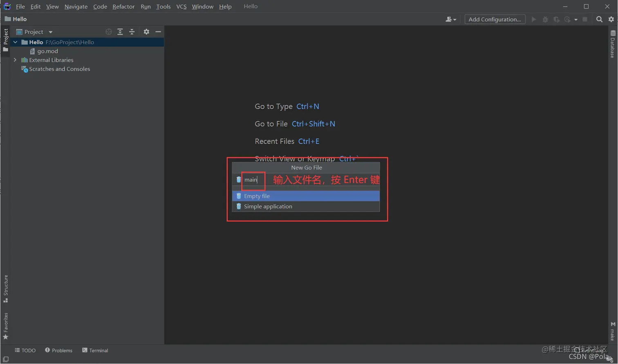618x364 pixels.
Task: Click Run with Coverage icon
Action: click(556, 19)
